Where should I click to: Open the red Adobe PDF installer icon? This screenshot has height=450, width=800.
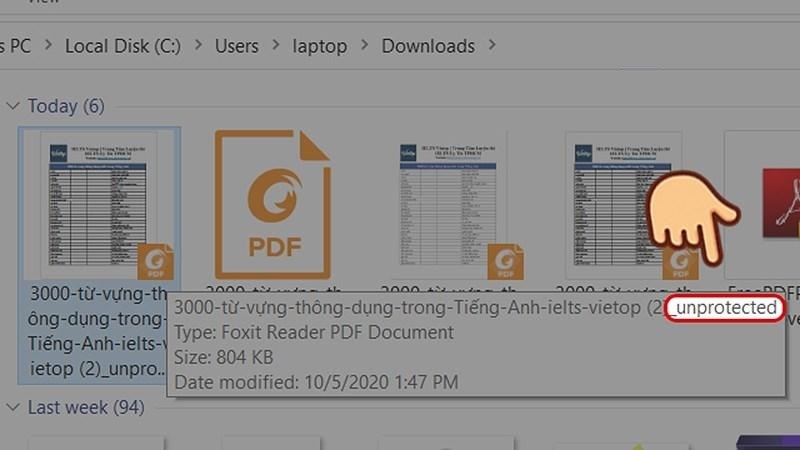[781, 203]
